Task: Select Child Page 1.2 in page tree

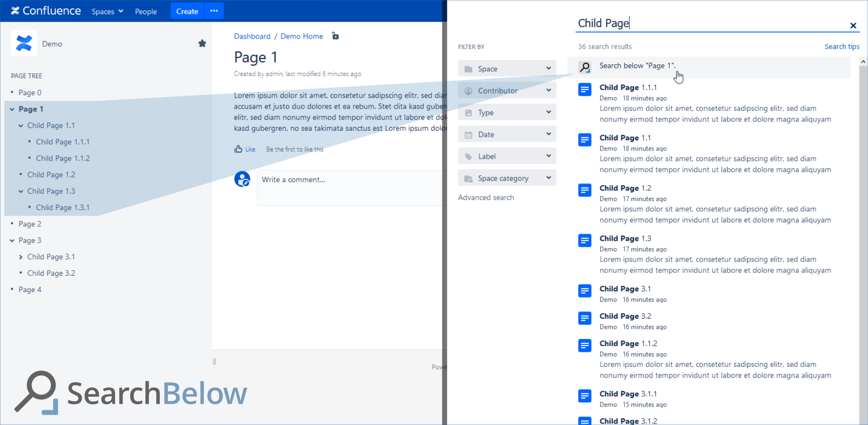Action: click(x=51, y=175)
